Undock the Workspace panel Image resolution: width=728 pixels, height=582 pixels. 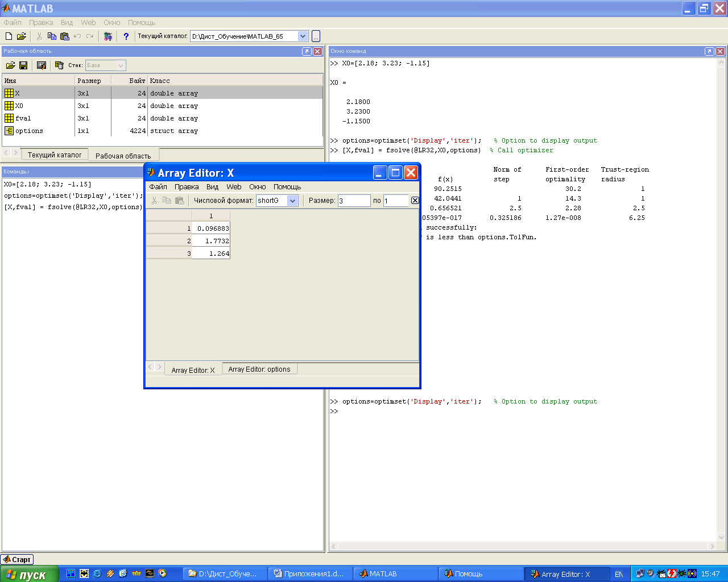(x=307, y=51)
